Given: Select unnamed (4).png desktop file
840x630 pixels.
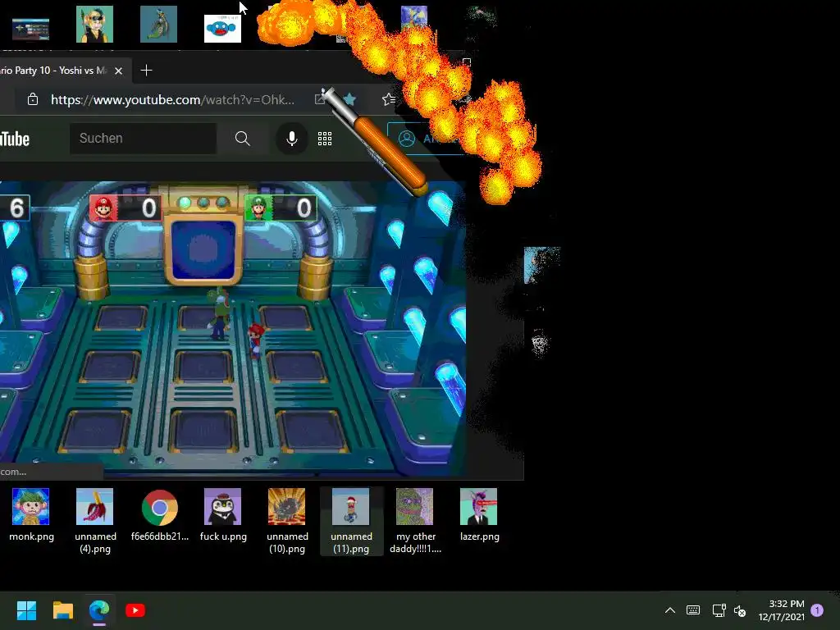Looking at the screenshot, I should pos(95,521).
